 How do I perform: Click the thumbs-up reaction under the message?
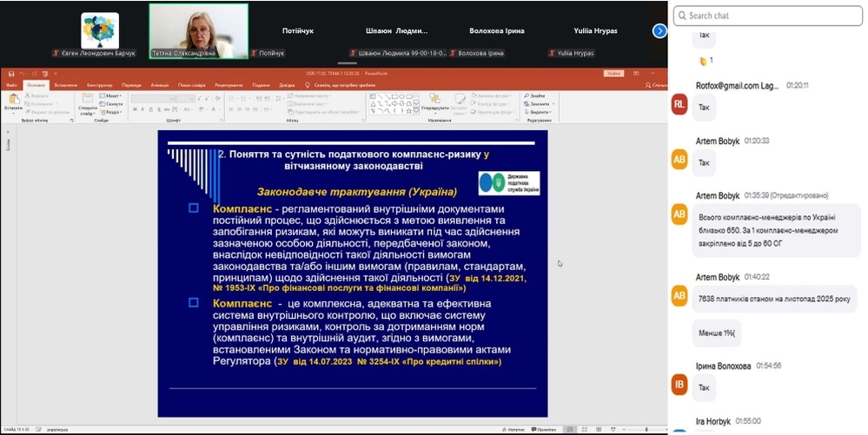pos(703,61)
